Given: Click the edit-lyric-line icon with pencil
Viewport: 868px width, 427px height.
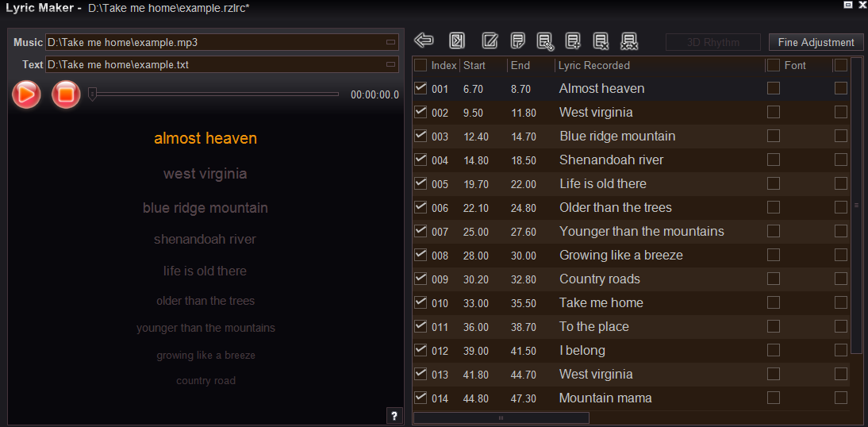Looking at the screenshot, I should [x=546, y=41].
